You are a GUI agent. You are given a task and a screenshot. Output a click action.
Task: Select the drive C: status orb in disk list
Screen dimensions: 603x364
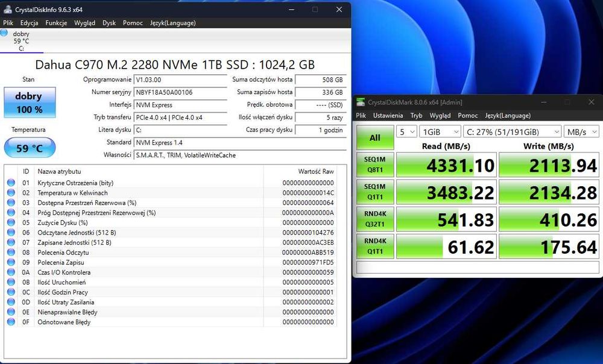pos(4,33)
